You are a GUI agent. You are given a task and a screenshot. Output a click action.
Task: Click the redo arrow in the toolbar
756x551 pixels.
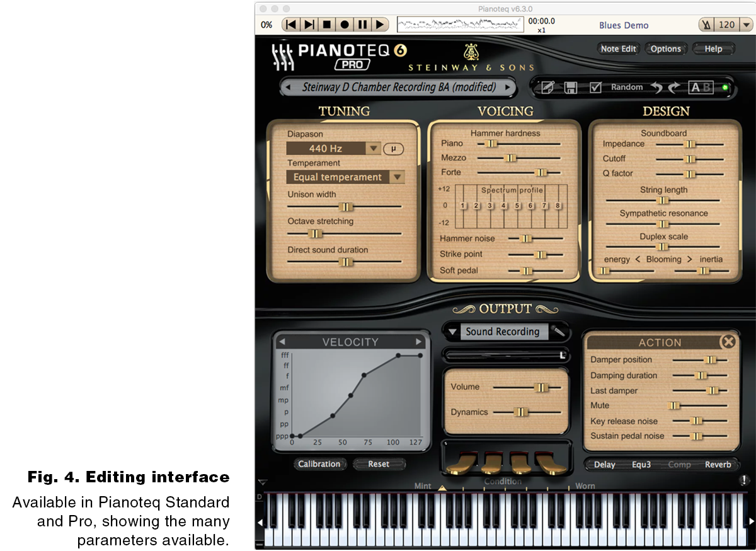tap(673, 87)
